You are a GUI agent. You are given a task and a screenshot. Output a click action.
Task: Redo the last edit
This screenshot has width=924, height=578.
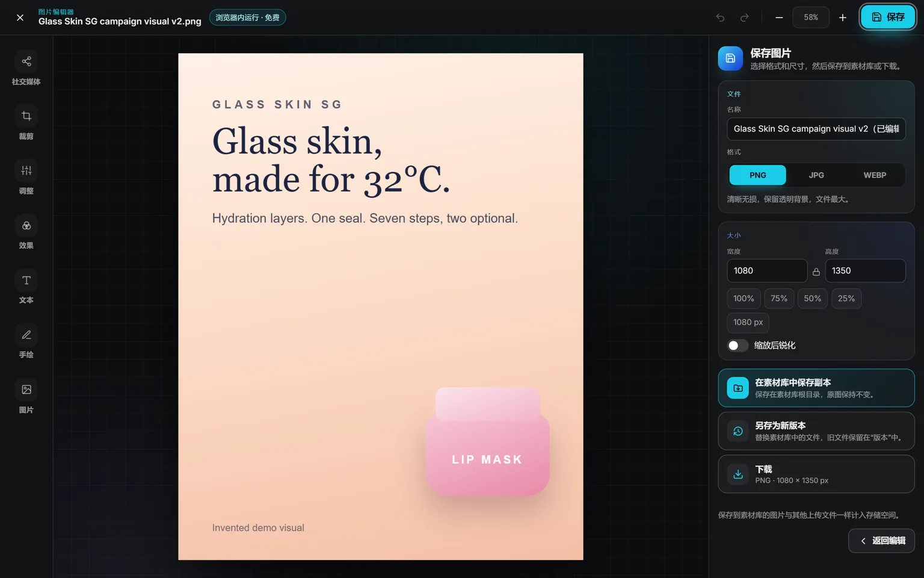[744, 17]
